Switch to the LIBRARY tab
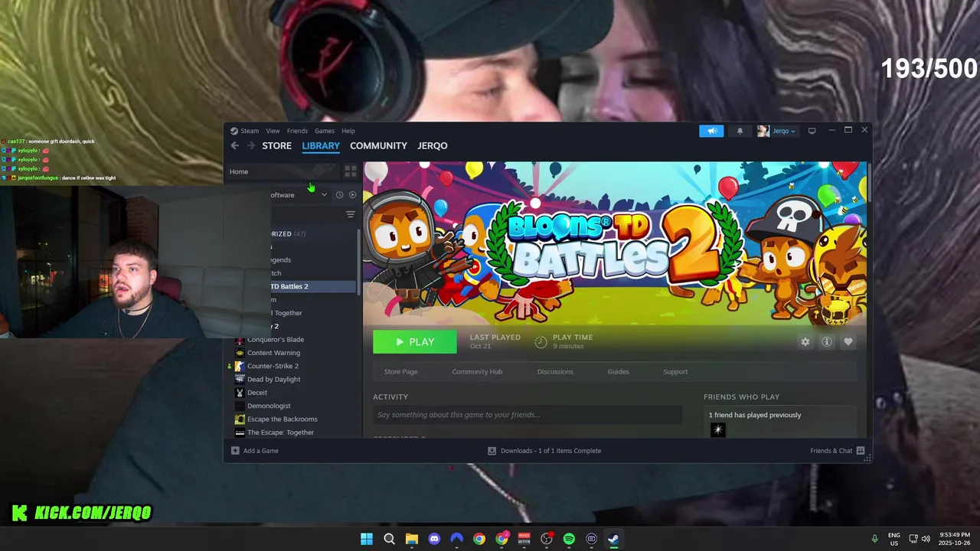Screen dimensions: 980x551 click(x=321, y=145)
